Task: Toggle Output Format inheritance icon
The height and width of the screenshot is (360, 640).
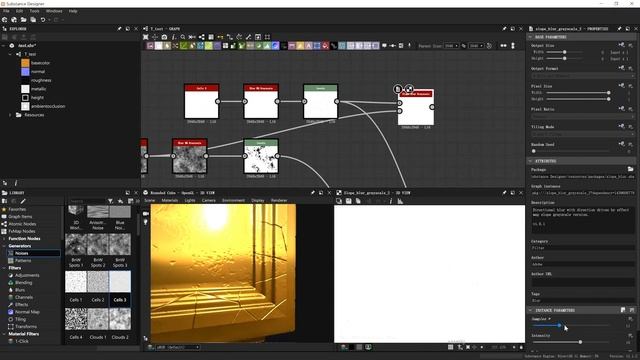Action: [621, 68]
